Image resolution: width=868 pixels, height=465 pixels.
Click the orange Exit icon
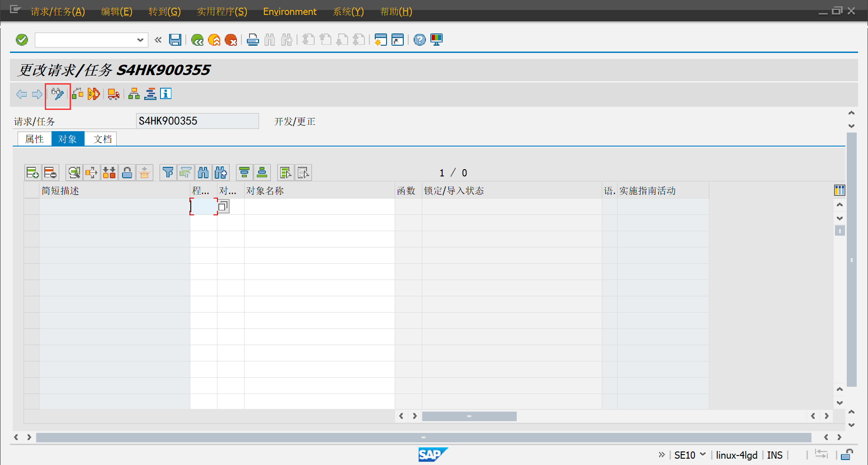click(x=214, y=40)
